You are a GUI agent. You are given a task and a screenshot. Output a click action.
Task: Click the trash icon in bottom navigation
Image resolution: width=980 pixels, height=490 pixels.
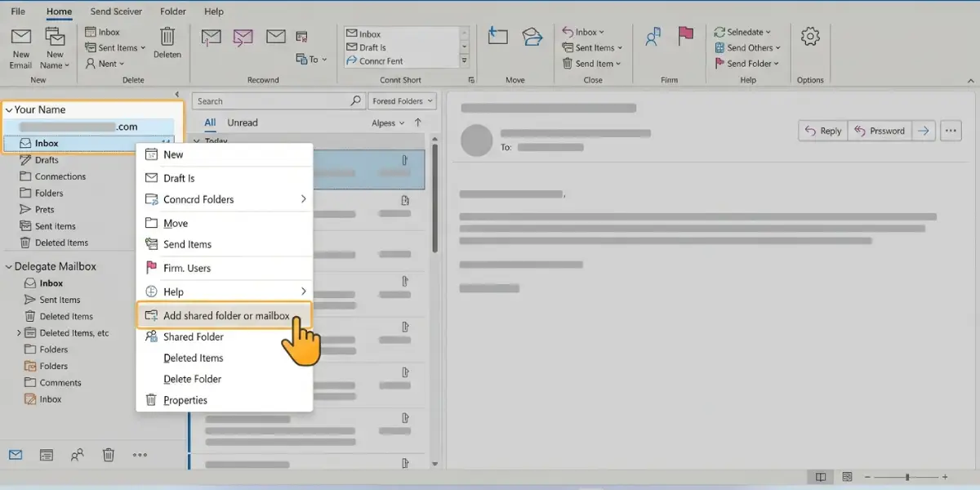[x=109, y=455]
